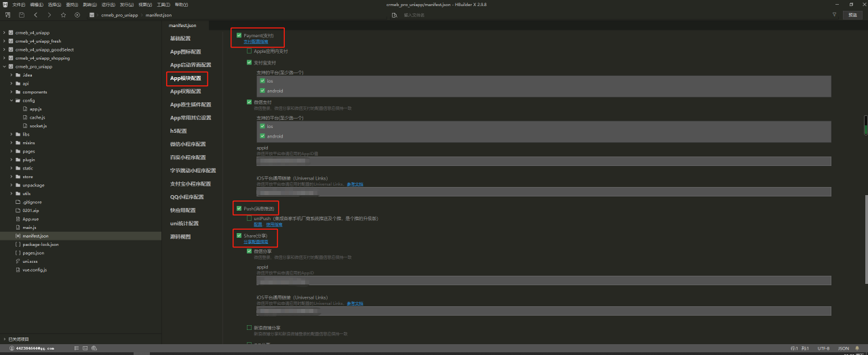Toggle the Payment(支付) module checkbox

pos(239,35)
